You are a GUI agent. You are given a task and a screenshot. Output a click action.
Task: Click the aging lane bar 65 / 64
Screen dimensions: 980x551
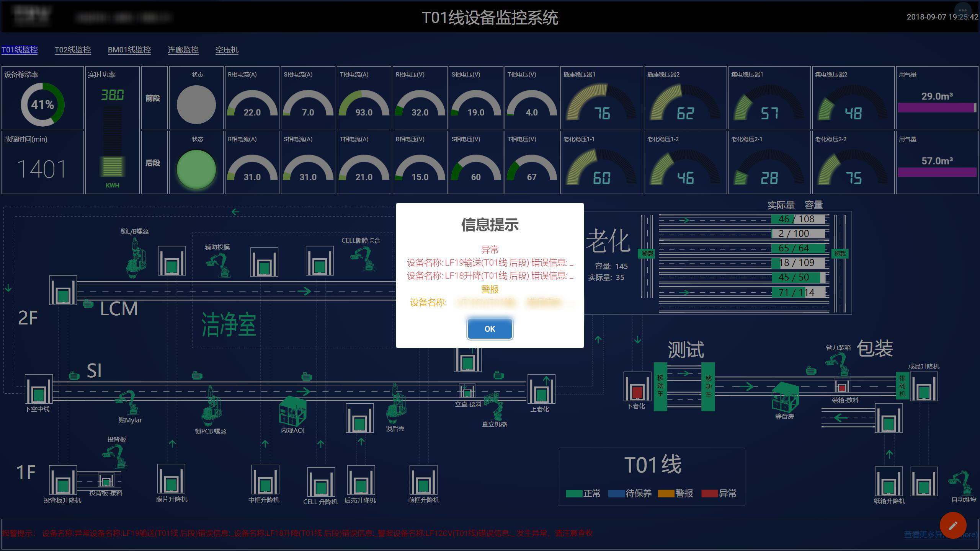[798, 248]
